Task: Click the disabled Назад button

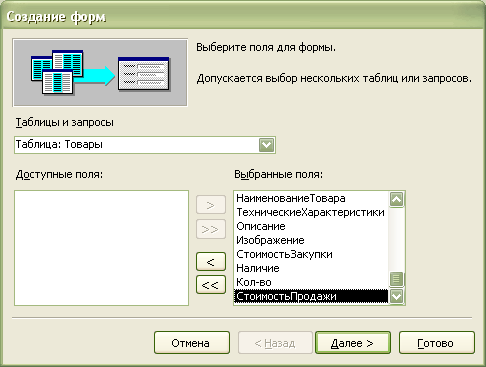Action: (x=275, y=343)
